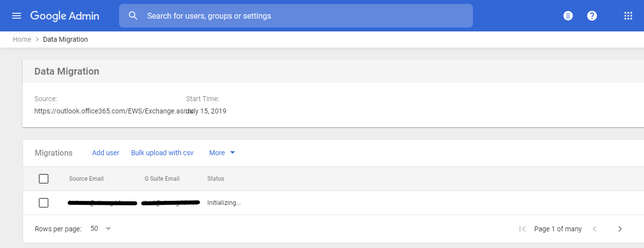Click the search magnifier icon
Screen dimensions: 644x248
click(x=133, y=16)
